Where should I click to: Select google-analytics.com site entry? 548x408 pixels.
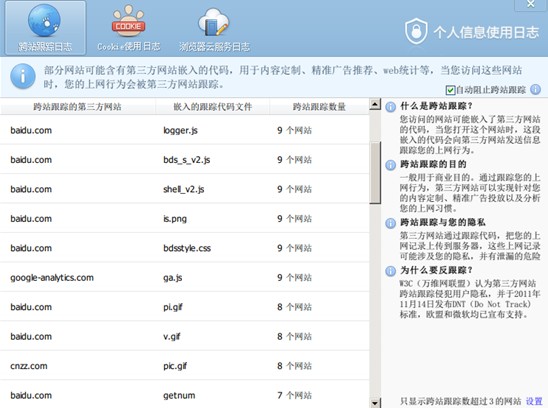52,278
